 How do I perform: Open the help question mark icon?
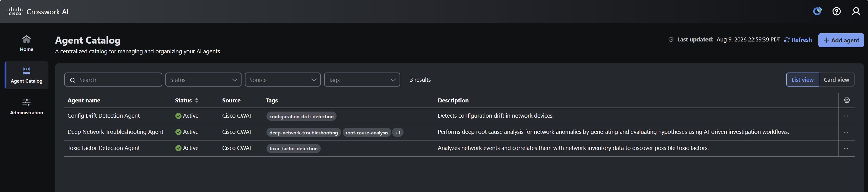coord(836,12)
